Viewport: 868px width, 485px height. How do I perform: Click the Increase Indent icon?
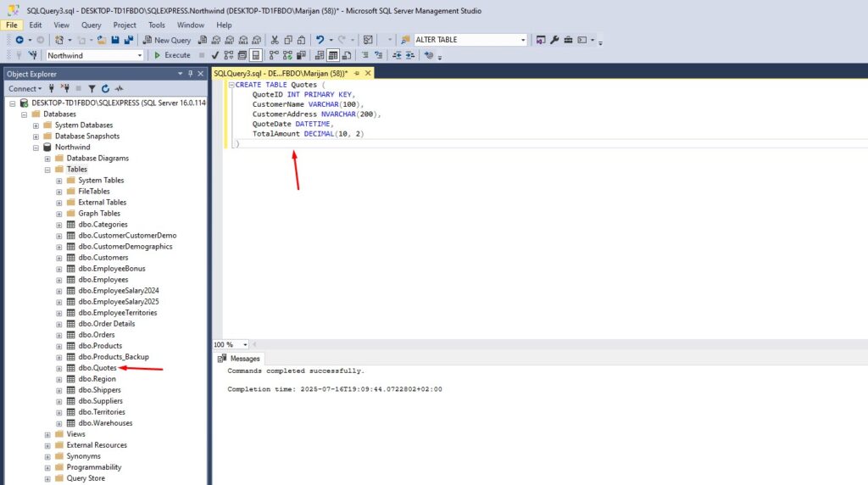[410, 55]
